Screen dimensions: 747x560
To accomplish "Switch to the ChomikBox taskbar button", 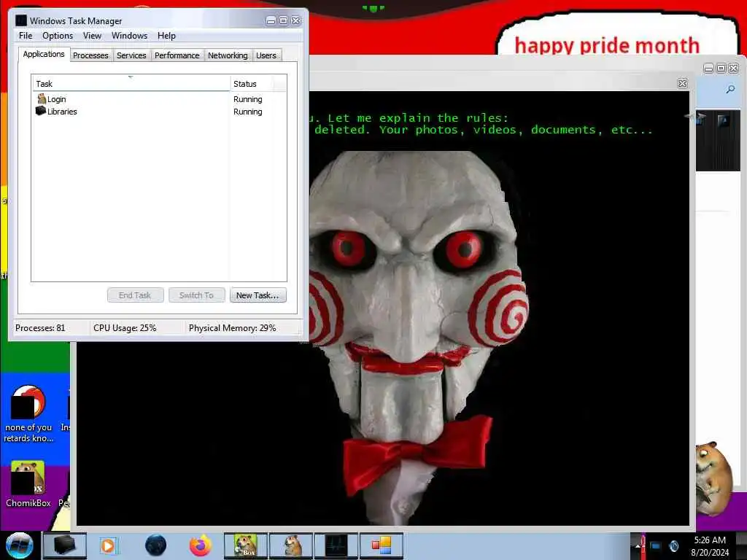I will 246,545.
